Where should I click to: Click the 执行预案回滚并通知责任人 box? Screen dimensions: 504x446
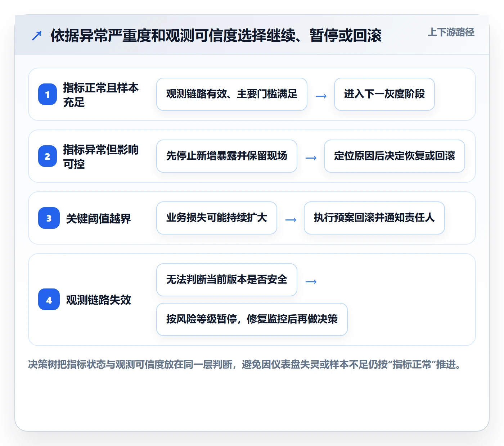[374, 218]
